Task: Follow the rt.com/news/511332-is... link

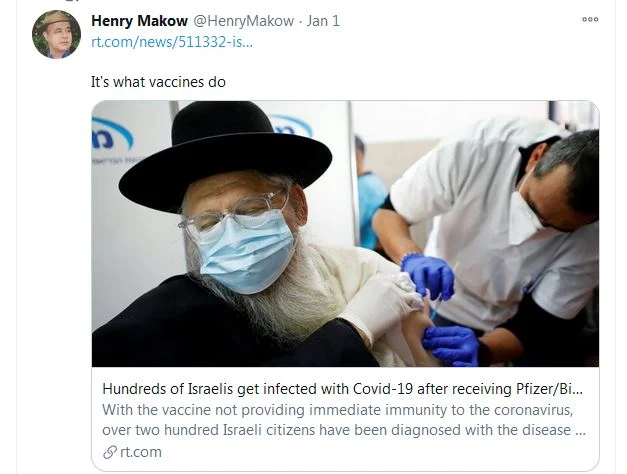Action: (x=172, y=42)
